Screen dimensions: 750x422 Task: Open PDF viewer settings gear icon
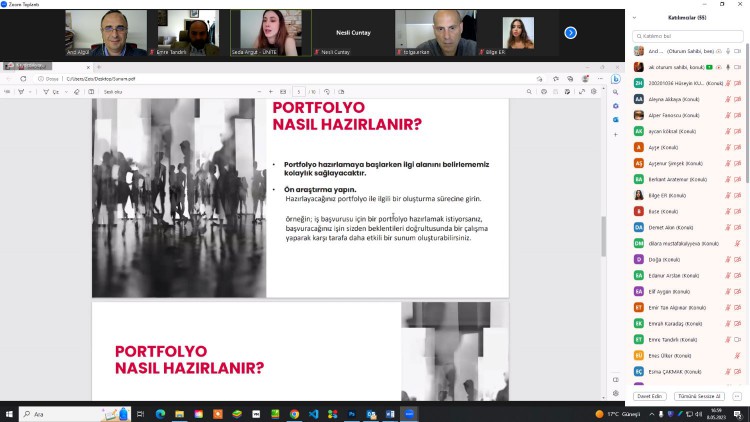coord(594,92)
